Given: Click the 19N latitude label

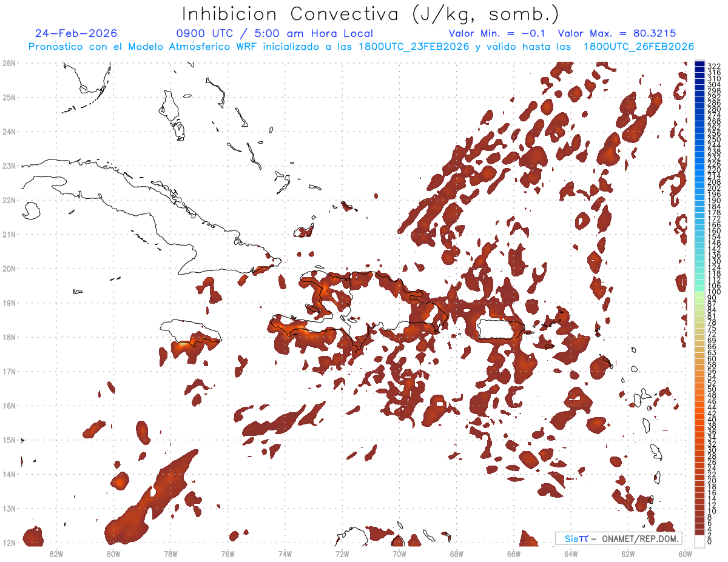Looking at the screenshot, I should click(x=8, y=303).
